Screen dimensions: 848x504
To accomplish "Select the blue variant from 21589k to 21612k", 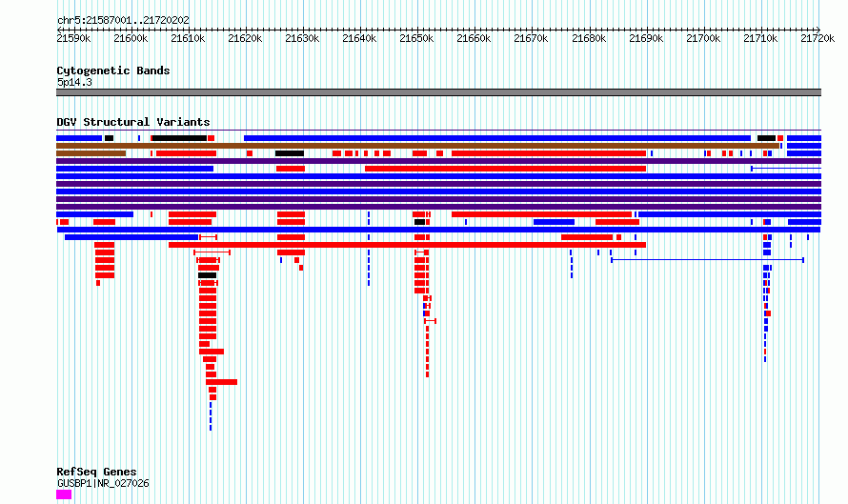I will coord(131,237).
